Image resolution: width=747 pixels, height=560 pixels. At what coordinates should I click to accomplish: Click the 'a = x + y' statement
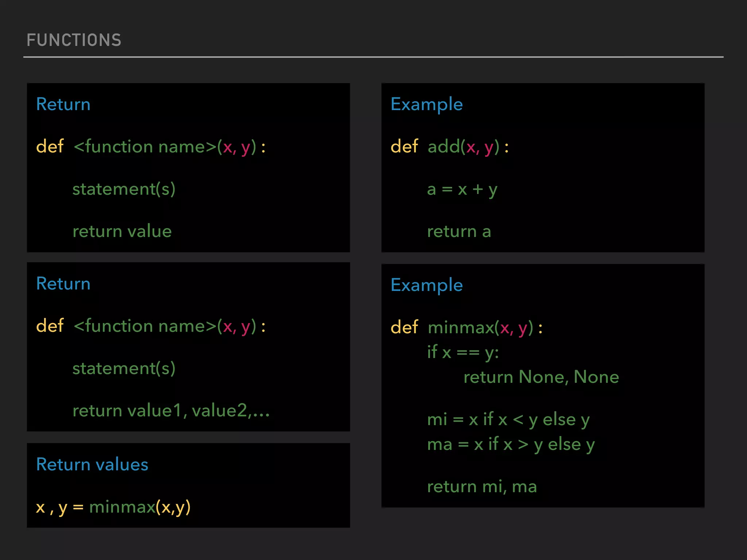point(462,190)
